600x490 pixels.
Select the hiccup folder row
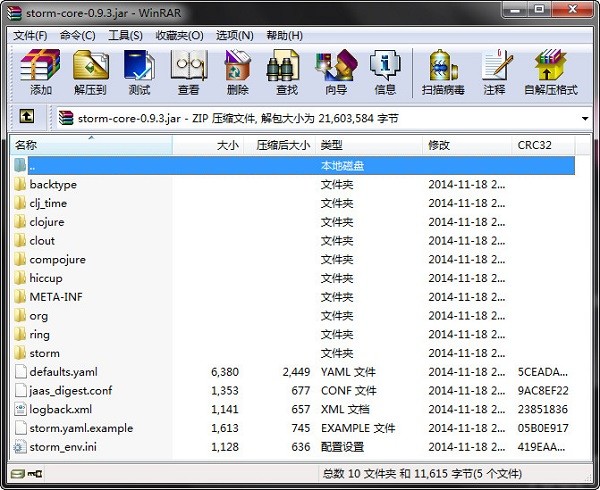coord(293,278)
